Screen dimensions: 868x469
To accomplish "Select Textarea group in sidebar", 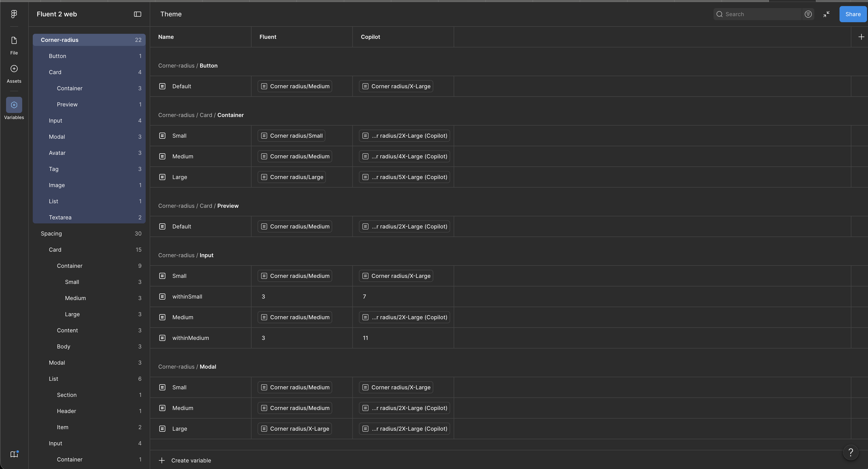I will (x=89, y=217).
